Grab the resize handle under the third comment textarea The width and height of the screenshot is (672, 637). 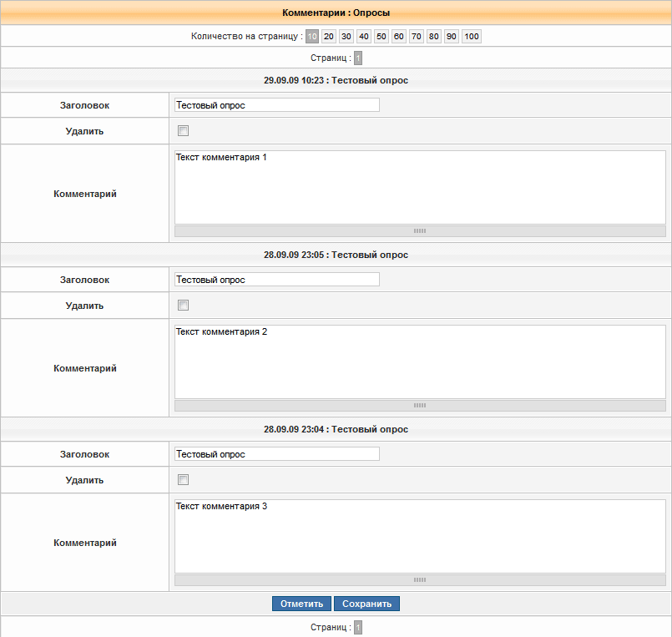[420, 579]
